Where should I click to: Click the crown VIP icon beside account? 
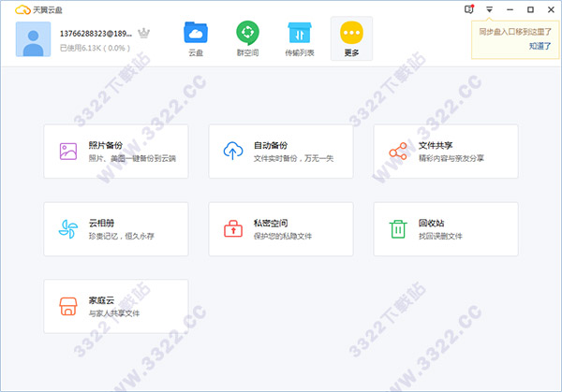(x=143, y=34)
